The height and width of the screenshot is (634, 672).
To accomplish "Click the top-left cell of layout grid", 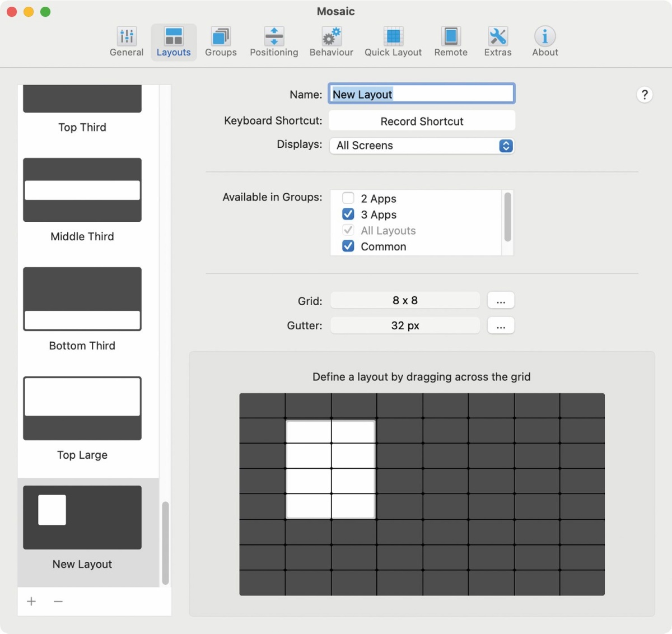I will [262, 405].
